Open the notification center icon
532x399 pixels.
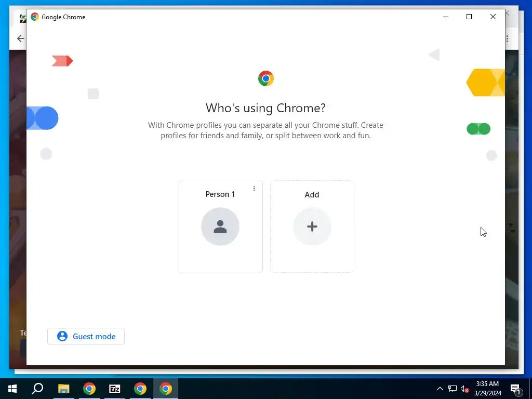[x=515, y=389]
